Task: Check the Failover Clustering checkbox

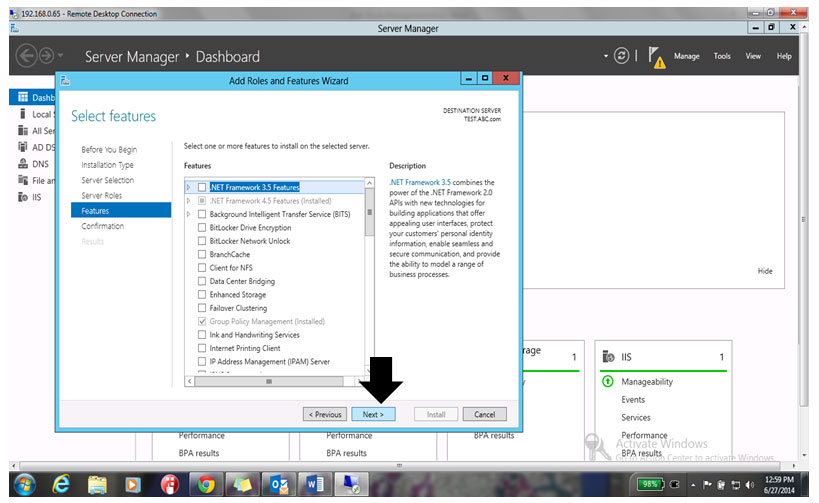Action: coord(202,308)
